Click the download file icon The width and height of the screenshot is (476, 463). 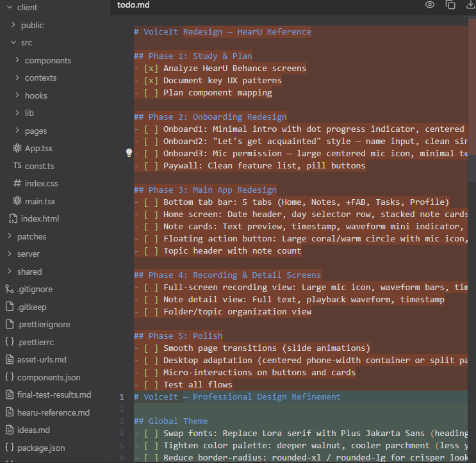click(470, 5)
